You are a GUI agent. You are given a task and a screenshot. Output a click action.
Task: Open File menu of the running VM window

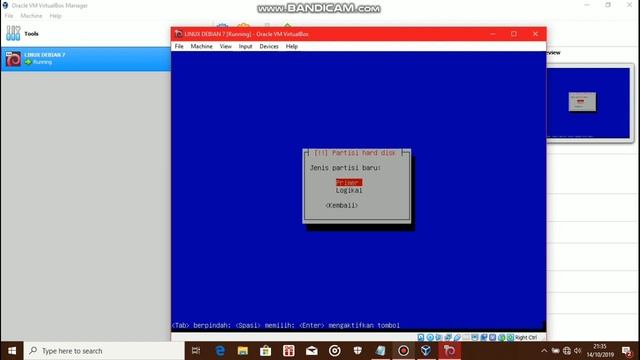tap(179, 47)
